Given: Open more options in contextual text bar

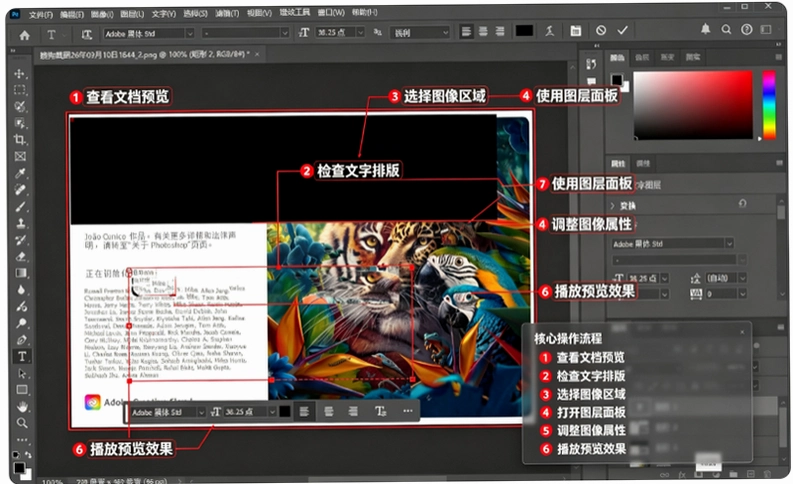Looking at the screenshot, I should coord(408,411).
